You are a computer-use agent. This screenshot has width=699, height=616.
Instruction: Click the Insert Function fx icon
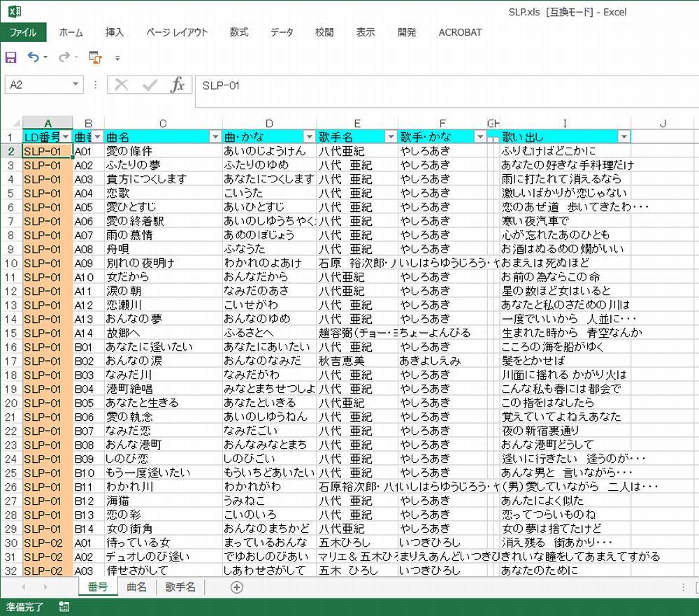(178, 85)
